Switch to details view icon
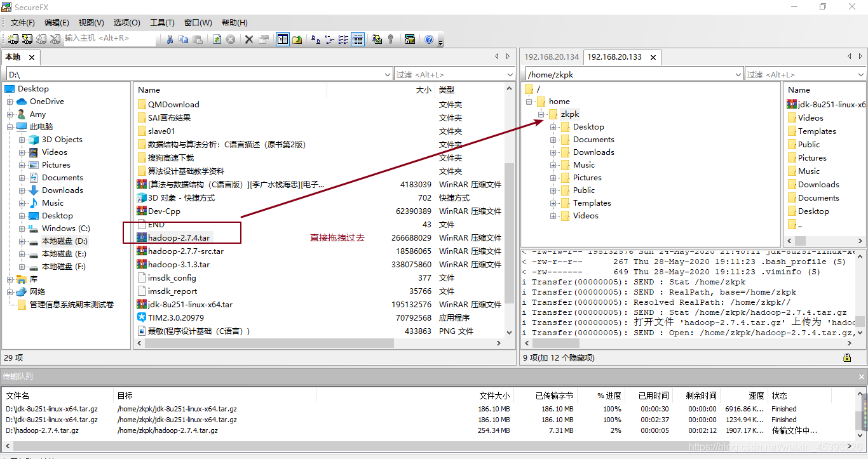The image size is (868, 459). click(358, 39)
